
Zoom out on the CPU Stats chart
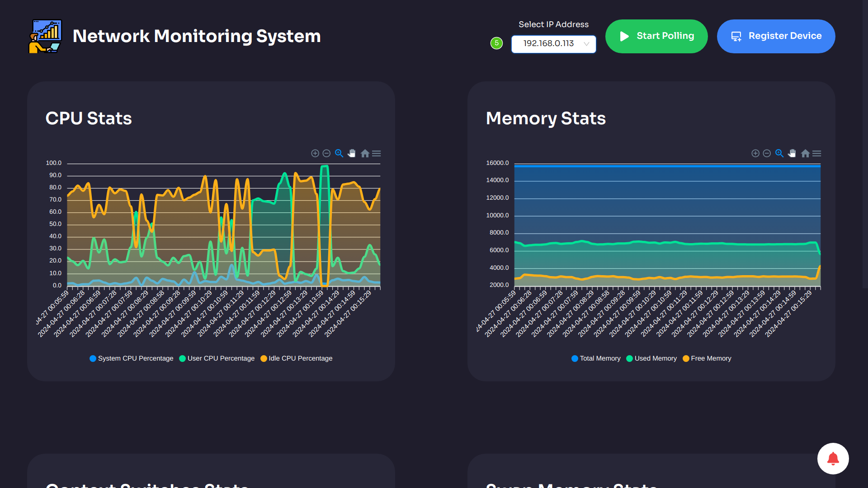tap(326, 154)
